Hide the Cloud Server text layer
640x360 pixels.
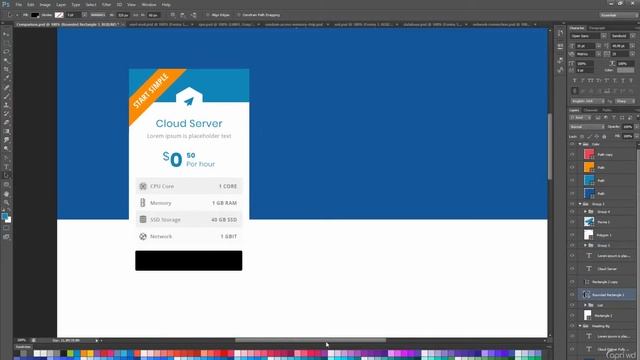[572, 269]
